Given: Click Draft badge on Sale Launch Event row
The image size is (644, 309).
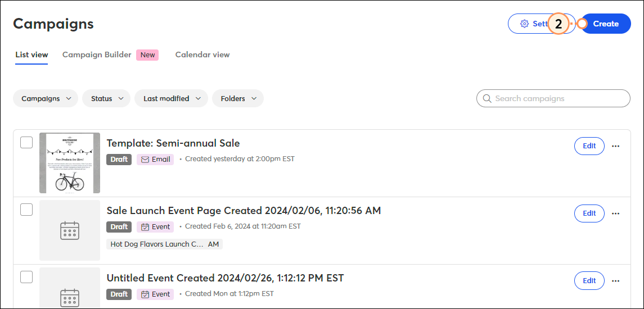Looking at the screenshot, I should (x=119, y=226).
